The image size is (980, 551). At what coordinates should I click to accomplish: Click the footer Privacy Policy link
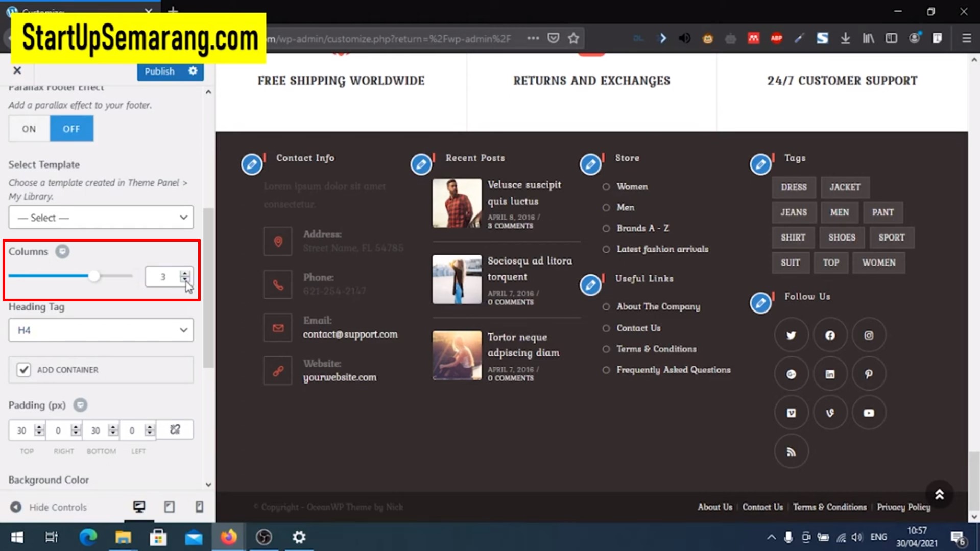(x=903, y=507)
